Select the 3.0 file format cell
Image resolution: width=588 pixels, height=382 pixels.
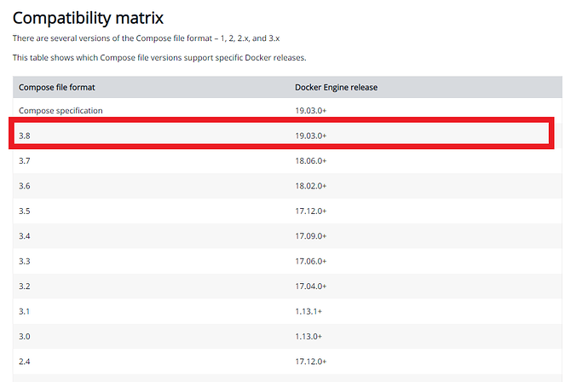coord(25,337)
